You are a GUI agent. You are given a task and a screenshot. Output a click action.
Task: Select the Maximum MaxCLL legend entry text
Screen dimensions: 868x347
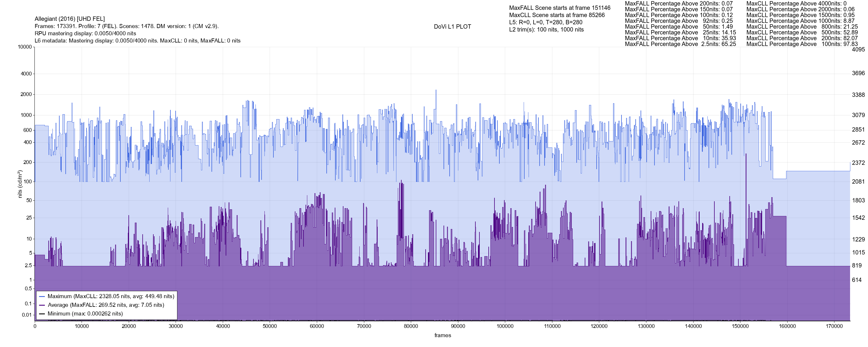pyautogui.click(x=111, y=296)
